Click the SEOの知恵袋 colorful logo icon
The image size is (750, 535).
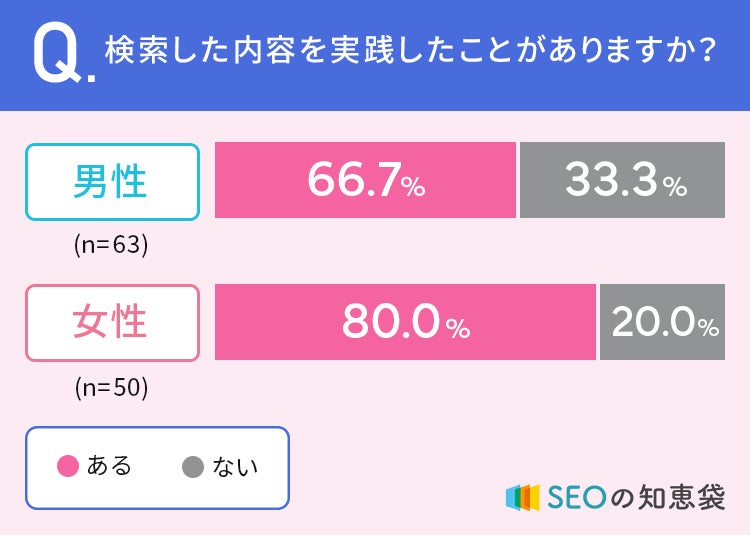click(x=523, y=496)
